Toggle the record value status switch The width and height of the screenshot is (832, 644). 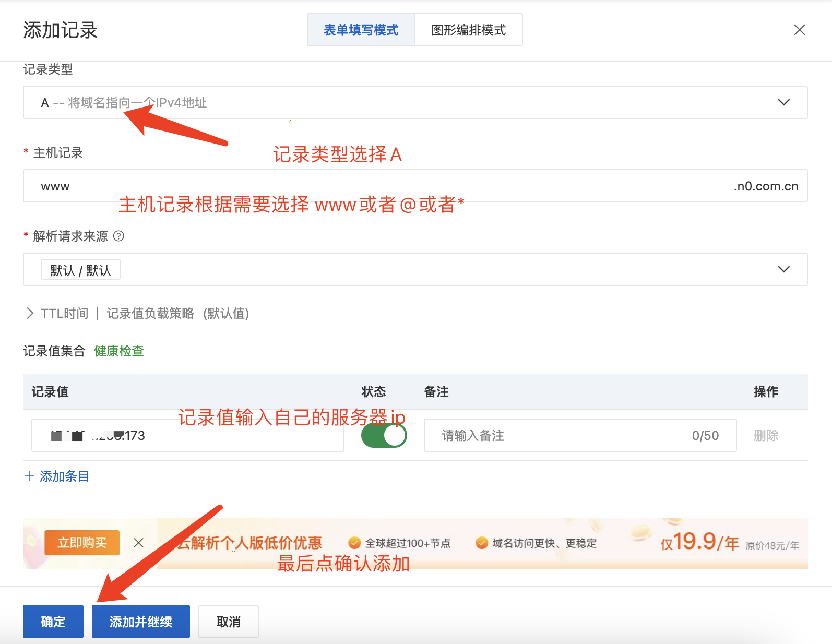384,435
